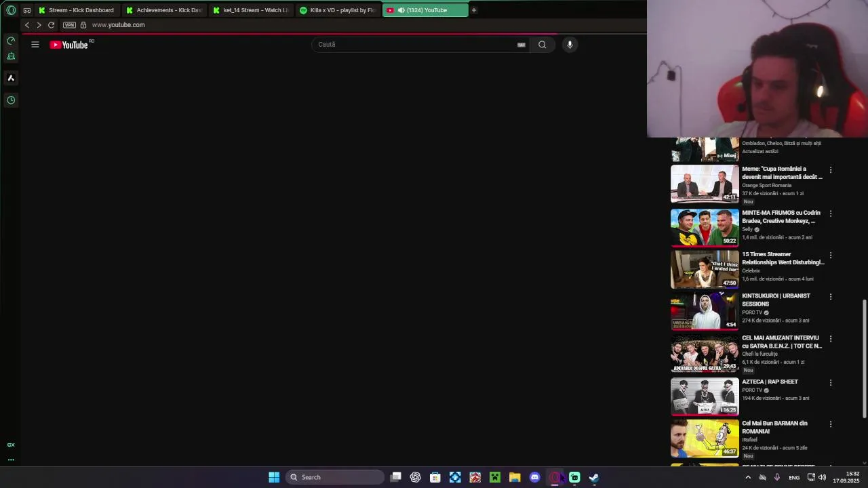Open the KINTSUKUROI URBANIST SESSIONS thumbnail
868x488 pixels.
point(705,310)
